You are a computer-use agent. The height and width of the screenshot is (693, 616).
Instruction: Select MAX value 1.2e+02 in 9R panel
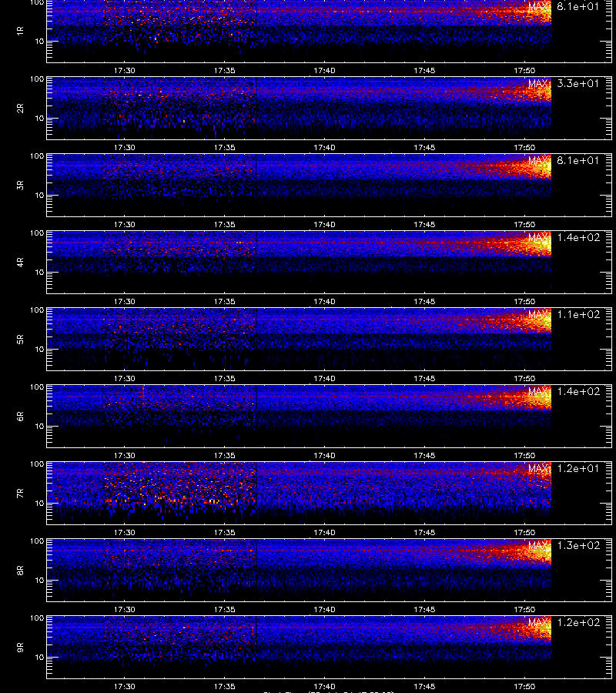pos(578,622)
